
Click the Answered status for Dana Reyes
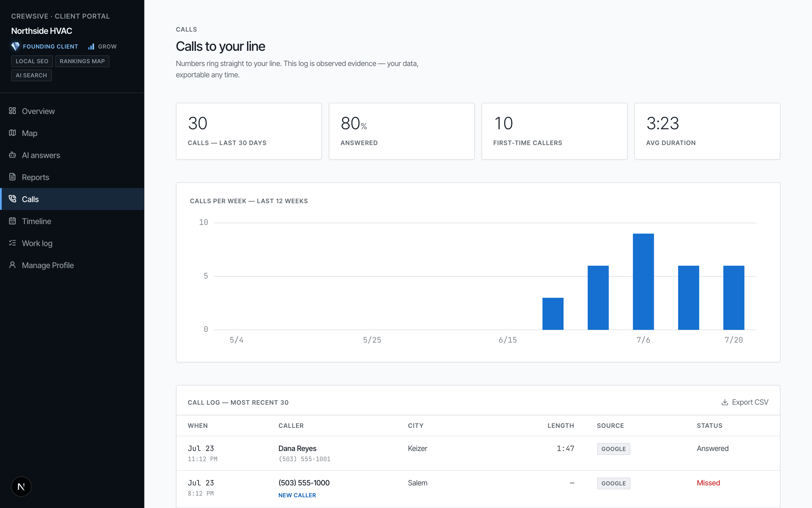coord(713,448)
